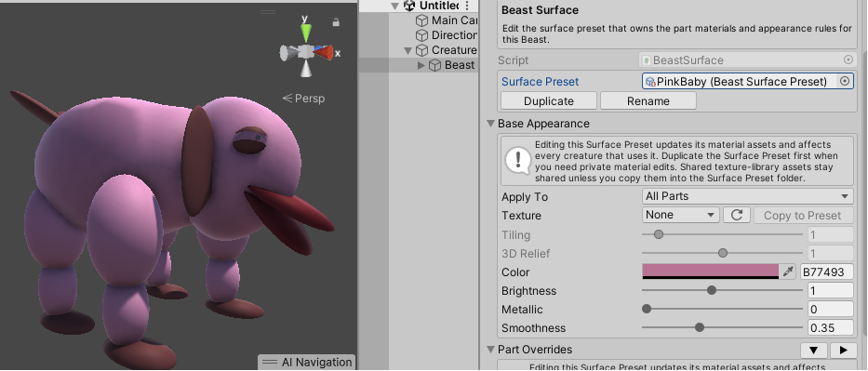
Task: Collapse the Untitled scene in the hierarchy
Action: pos(394,7)
